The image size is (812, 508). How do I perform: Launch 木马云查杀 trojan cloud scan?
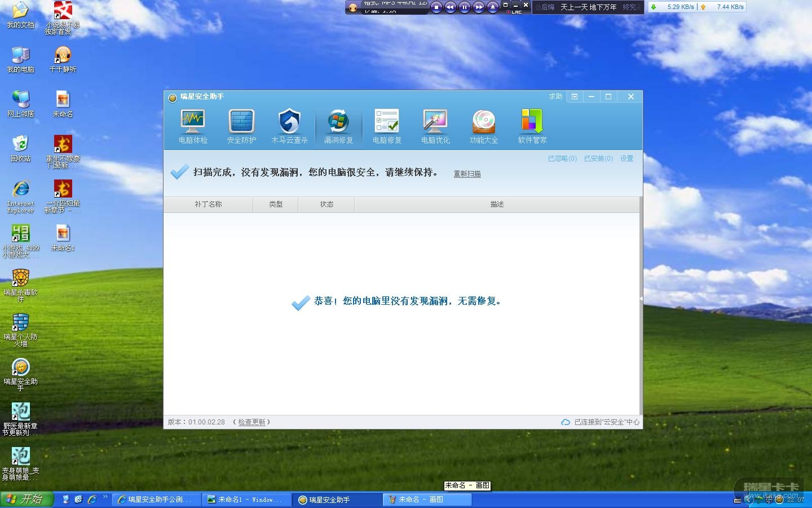(290, 126)
